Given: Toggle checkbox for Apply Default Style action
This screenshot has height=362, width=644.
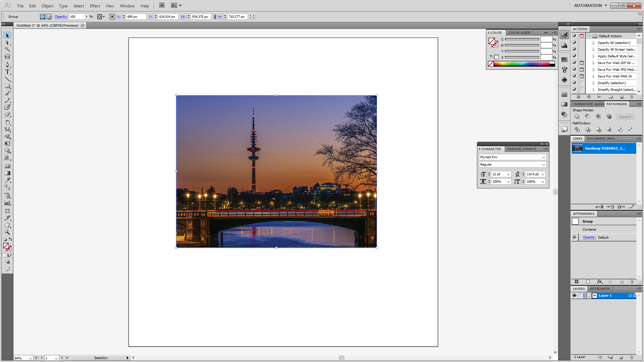Looking at the screenshot, I should pyautogui.click(x=574, y=56).
